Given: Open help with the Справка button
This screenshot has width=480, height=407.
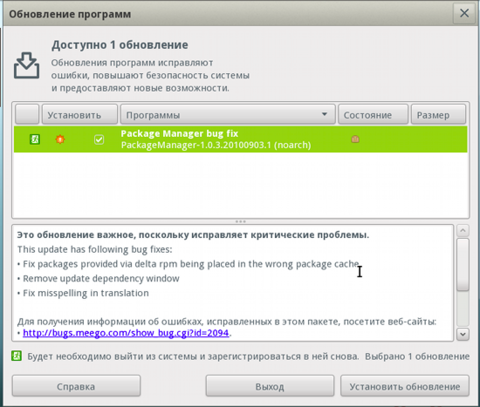Looking at the screenshot, I should [76, 386].
